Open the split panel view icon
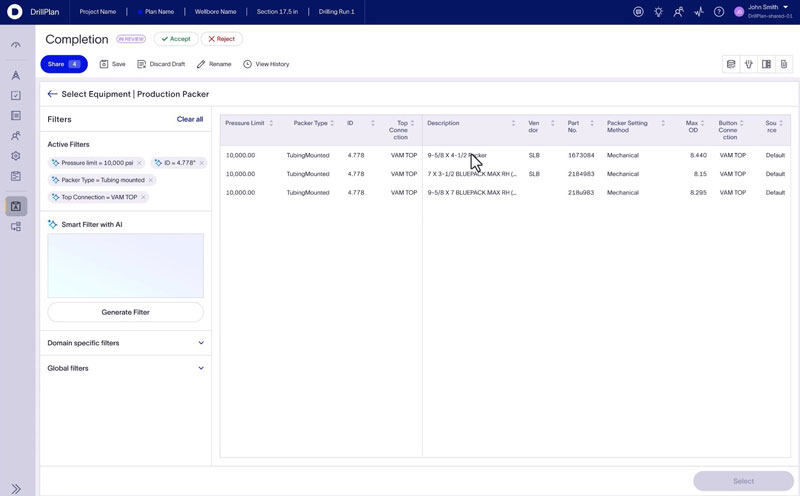 pyautogui.click(x=766, y=64)
